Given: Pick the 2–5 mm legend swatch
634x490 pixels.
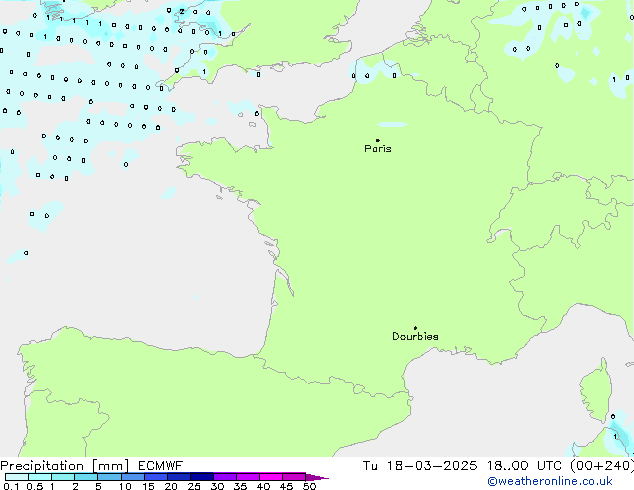Looking at the screenshot, I should [x=86, y=477].
